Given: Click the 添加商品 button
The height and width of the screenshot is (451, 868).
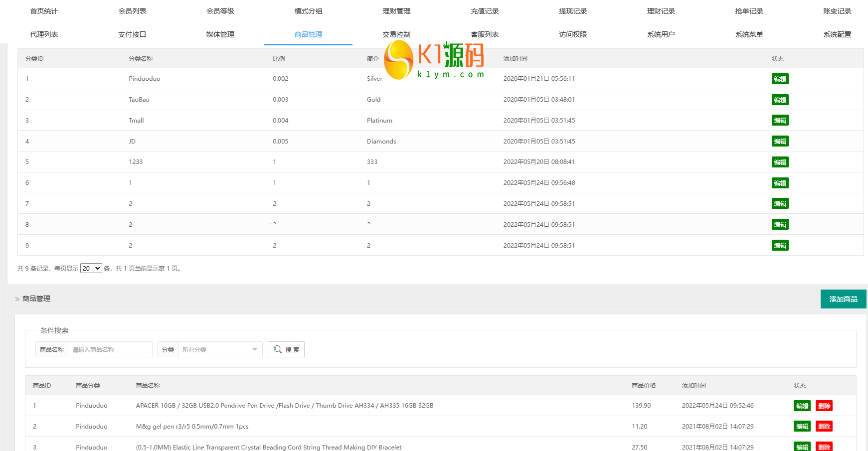Looking at the screenshot, I should click(843, 299).
